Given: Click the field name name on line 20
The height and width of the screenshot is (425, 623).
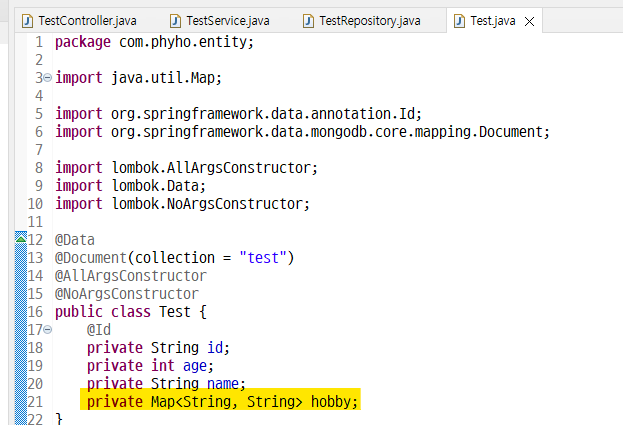Looking at the screenshot, I should tap(223, 384).
